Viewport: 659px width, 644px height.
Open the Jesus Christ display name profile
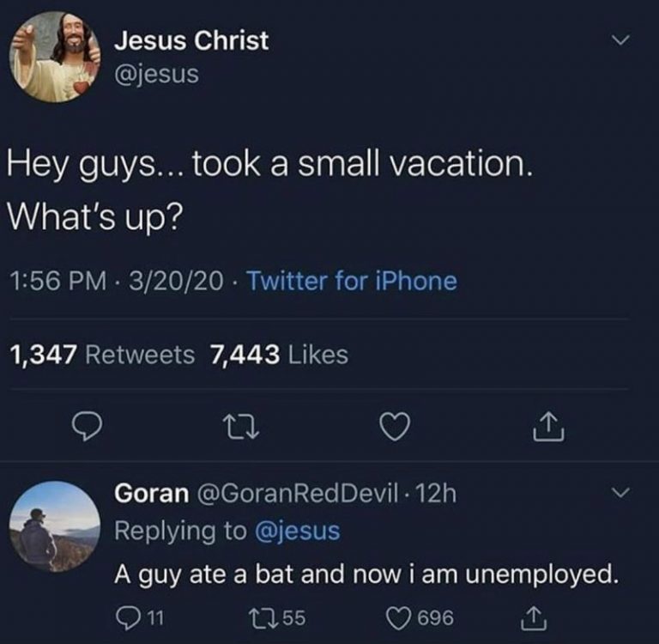pyautogui.click(x=191, y=40)
